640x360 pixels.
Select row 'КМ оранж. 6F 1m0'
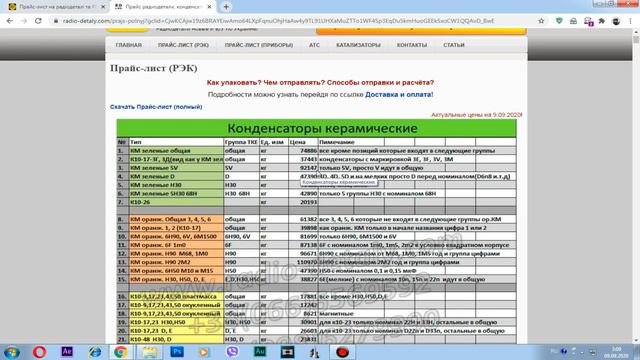[x=316, y=245]
